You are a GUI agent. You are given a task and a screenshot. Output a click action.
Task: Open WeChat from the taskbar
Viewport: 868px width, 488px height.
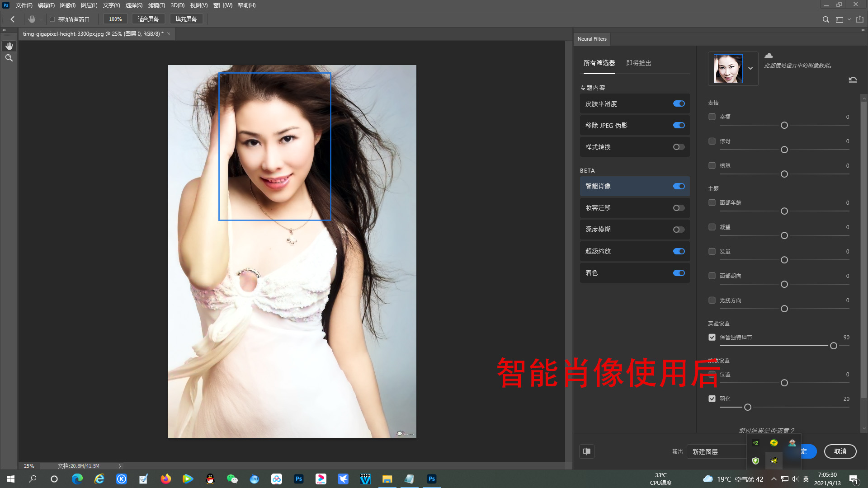232,479
